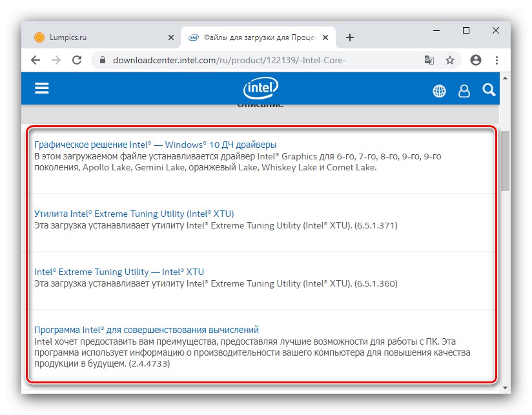Open the Утилита Intel Extreme Tuning Utility link
The image size is (532, 415).
click(134, 214)
